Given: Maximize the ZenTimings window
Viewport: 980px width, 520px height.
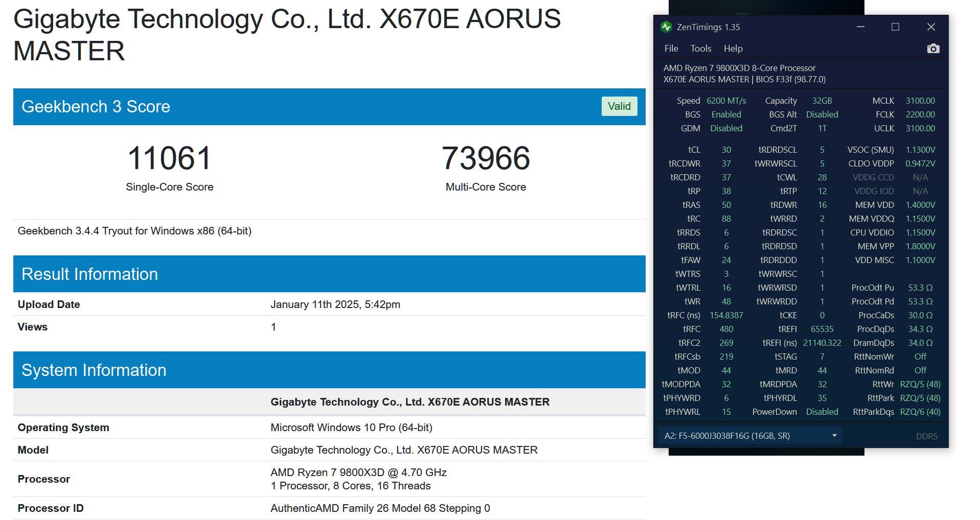Looking at the screenshot, I should point(895,27).
